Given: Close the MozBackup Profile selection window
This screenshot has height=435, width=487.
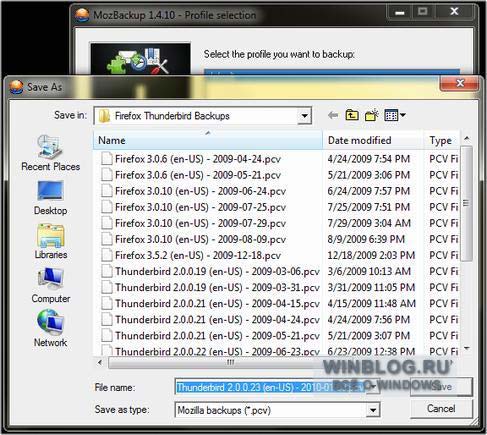Looking at the screenshot, I should pyautogui.click(x=454, y=12).
